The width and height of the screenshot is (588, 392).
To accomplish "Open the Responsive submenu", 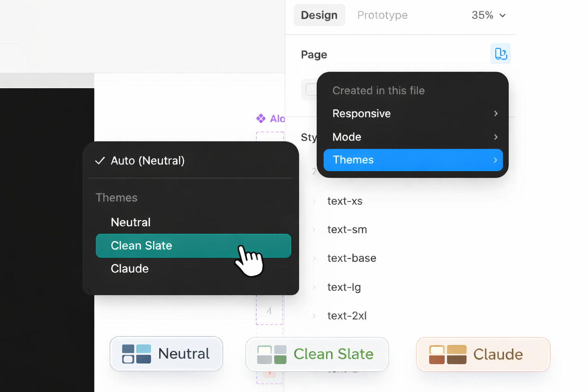I will [413, 113].
